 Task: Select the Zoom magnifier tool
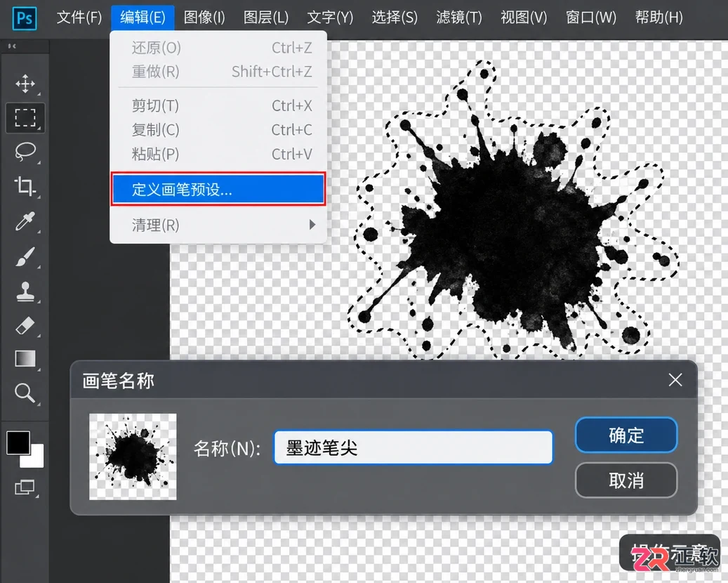25,393
